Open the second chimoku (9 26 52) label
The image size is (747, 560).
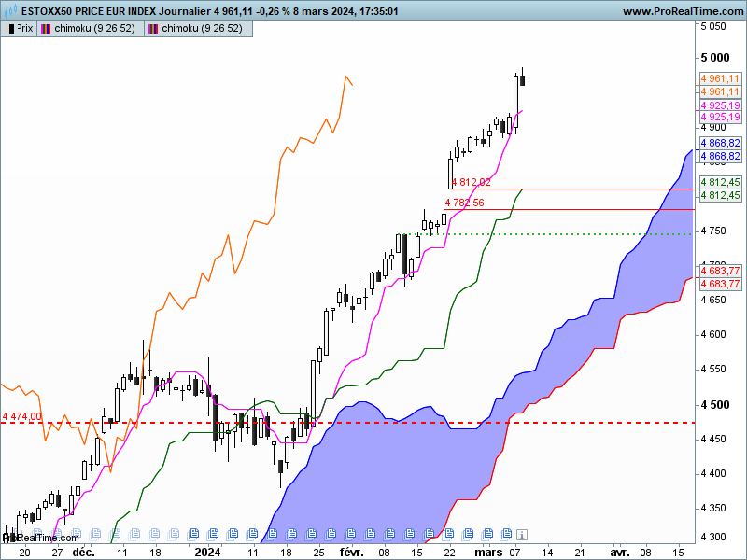click(x=202, y=29)
